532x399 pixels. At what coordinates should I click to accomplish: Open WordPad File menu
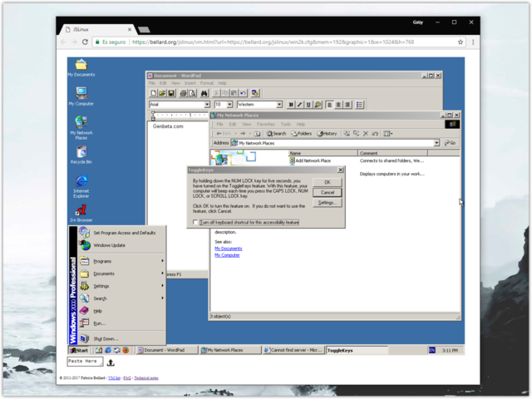click(x=151, y=83)
